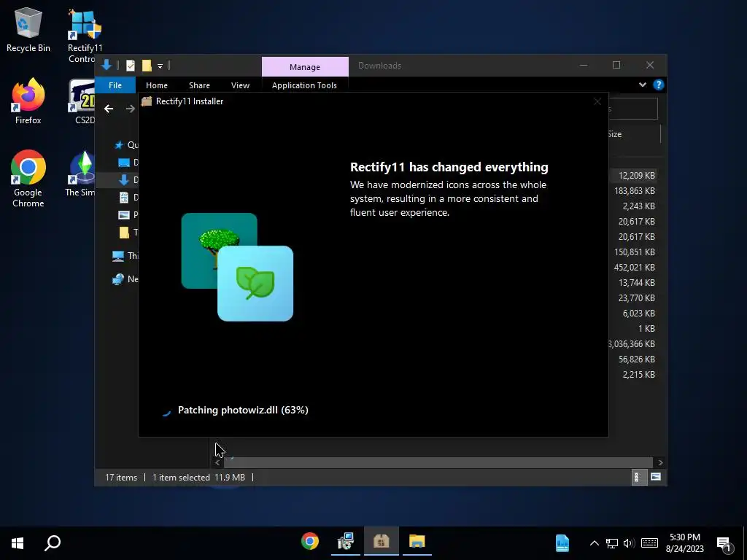The image size is (747, 560).
Task: Click the 150,851 KB size cell
Action: pos(634,252)
